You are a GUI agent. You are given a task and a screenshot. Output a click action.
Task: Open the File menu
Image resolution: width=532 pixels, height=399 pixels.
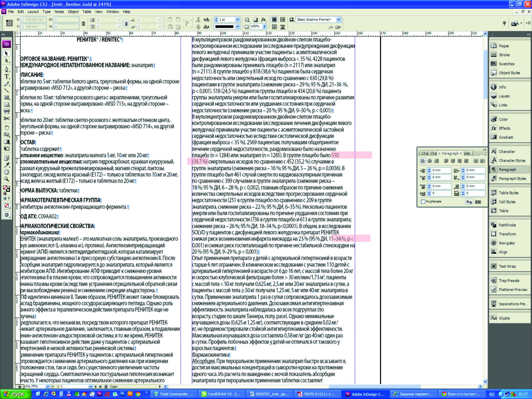point(11,12)
